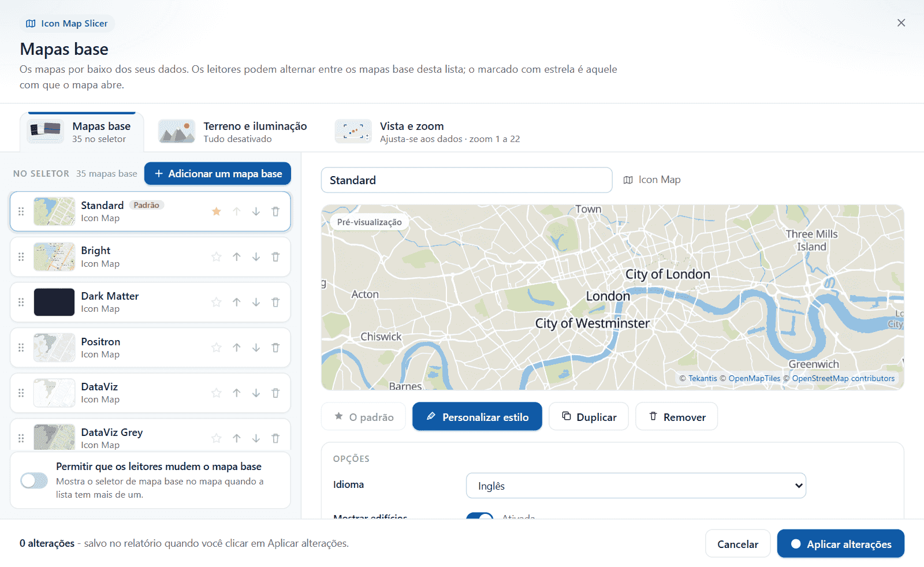Edit the basemap name field Standard
The height and width of the screenshot is (567, 924).
(x=467, y=180)
